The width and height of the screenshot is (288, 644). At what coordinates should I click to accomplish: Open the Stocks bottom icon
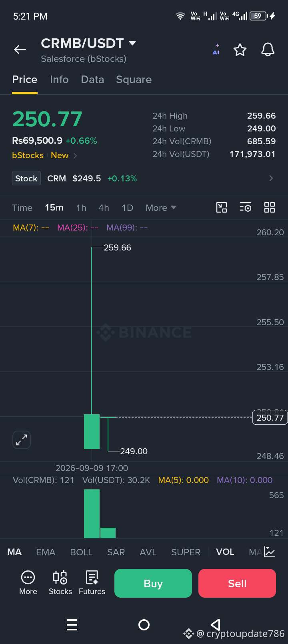[x=60, y=583]
